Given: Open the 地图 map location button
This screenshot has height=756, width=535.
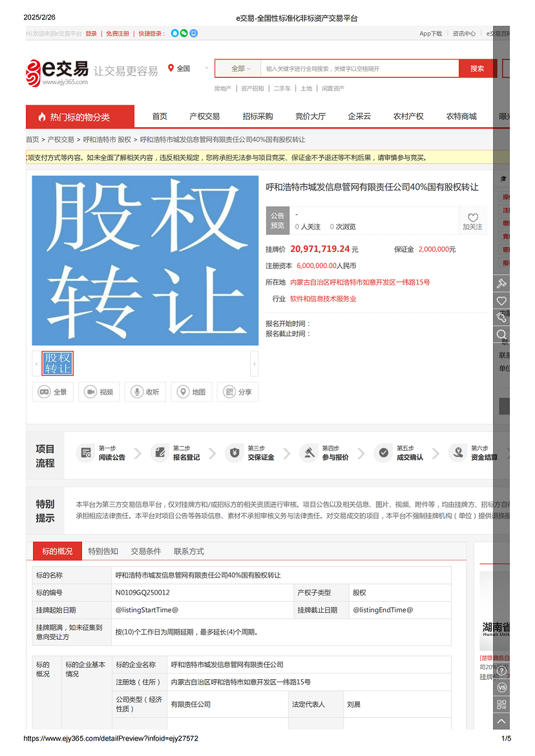Looking at the screenshot, I should (191, 392).
